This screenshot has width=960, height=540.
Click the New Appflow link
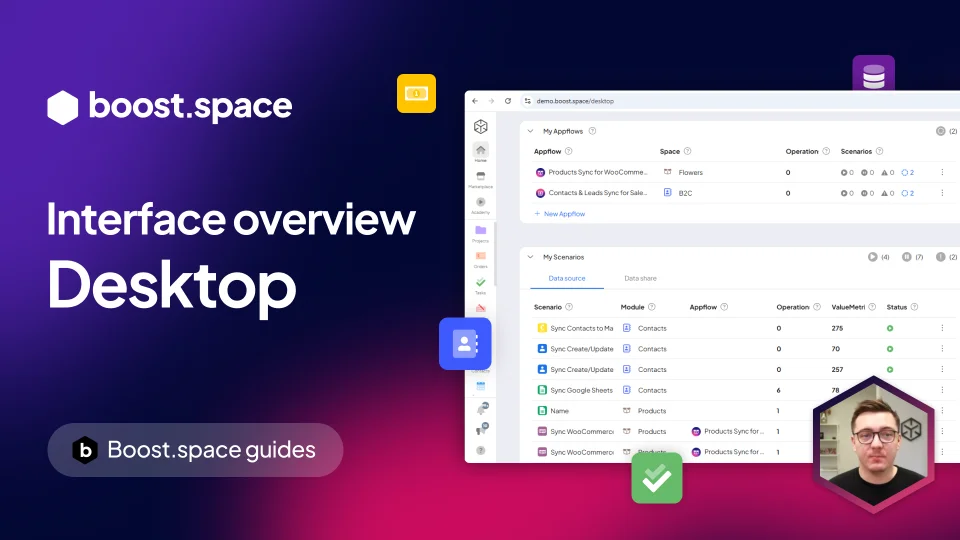pos(560,214)
